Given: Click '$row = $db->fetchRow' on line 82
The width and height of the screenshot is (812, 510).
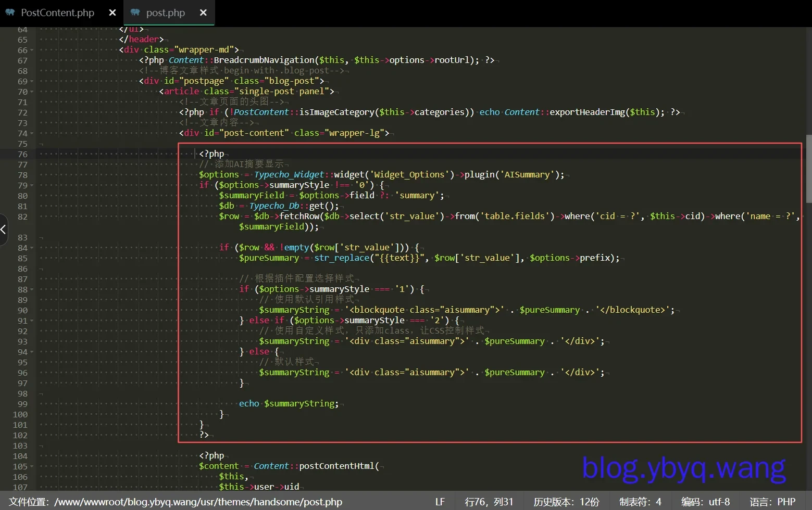Looking at the screenshot, I should coord(269,216).
